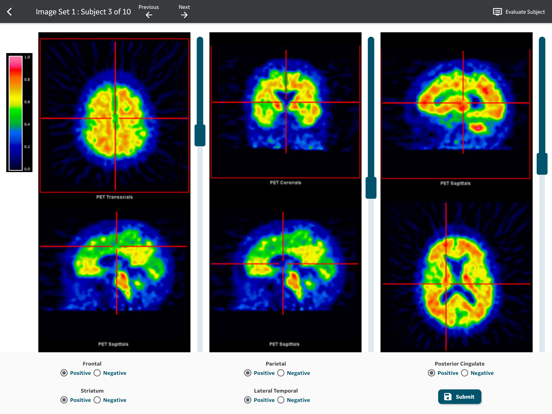Click the sagittal slice slider handle

[542, 164]
